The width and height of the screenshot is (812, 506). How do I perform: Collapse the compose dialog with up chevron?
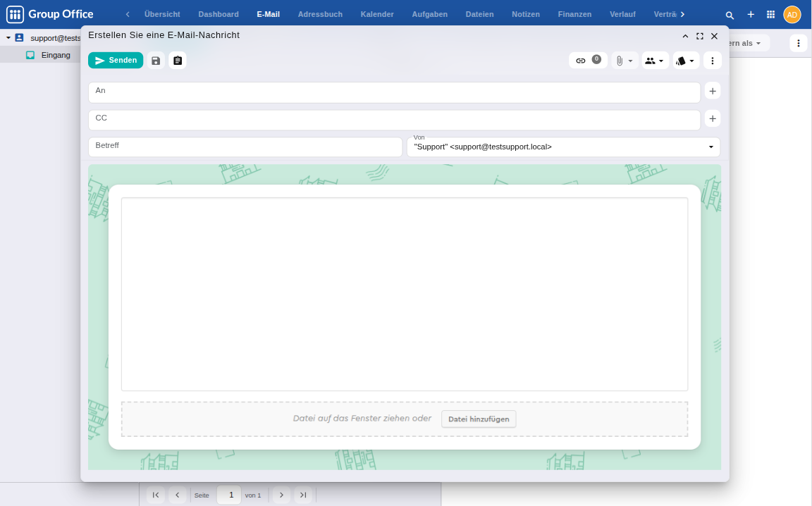(x=685, y=36)
